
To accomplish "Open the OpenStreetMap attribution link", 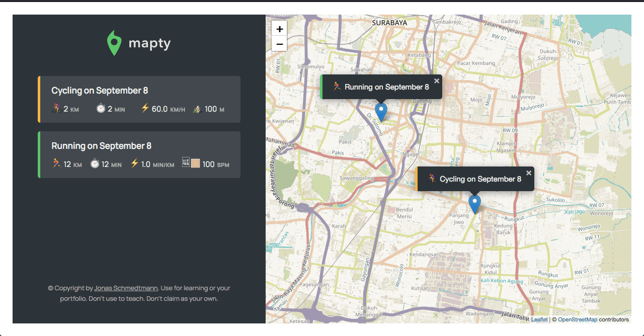I will pos(578,319).
